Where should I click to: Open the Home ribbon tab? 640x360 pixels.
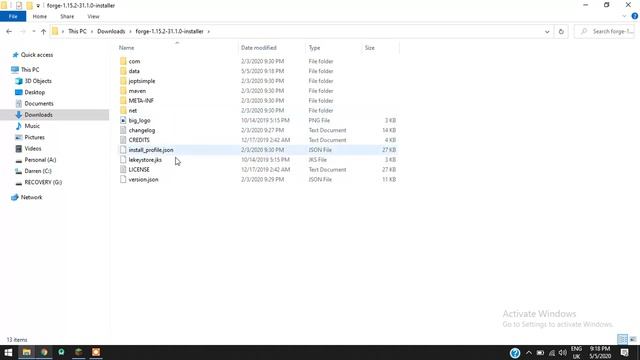tap(40, 16)
